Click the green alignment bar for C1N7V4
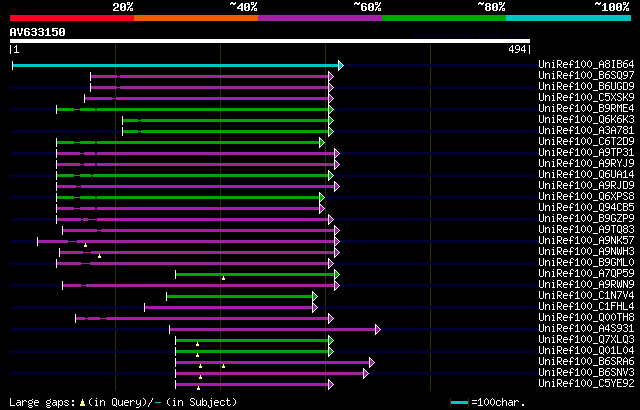Viewport: 640px width, 410px height. coord(240,297)
